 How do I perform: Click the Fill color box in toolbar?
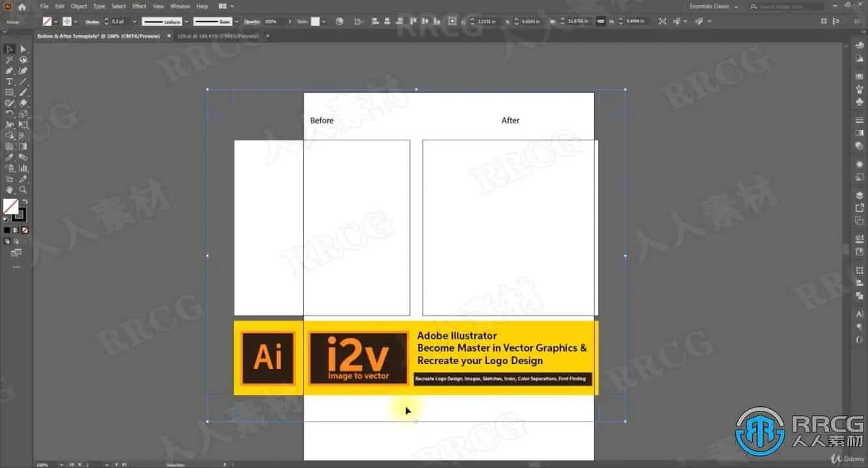coord(10,207)
